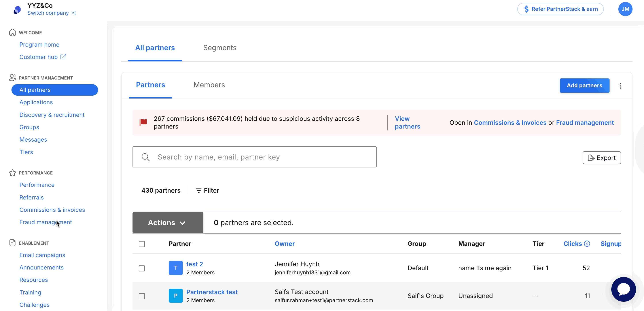Click the T avatar for test 2
The image size is (644, 311).
tap(176, 268)
